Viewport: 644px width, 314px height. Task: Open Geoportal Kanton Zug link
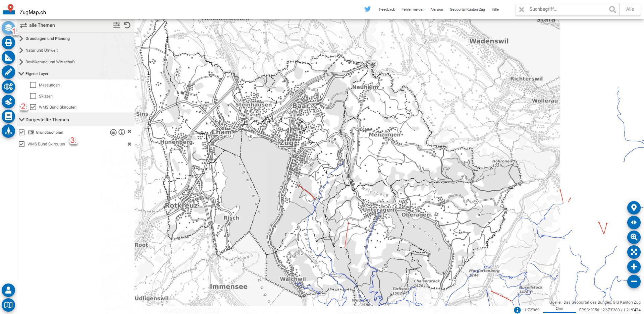467,9
